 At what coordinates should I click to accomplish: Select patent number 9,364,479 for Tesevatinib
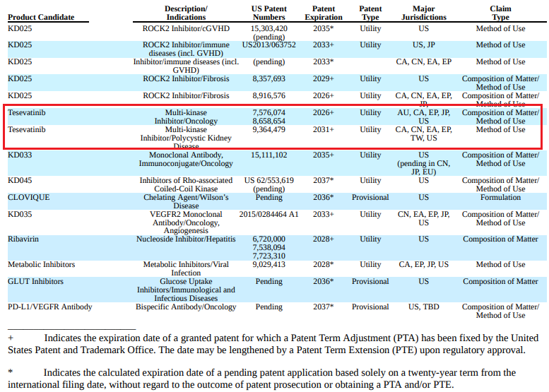pos(268,130)
